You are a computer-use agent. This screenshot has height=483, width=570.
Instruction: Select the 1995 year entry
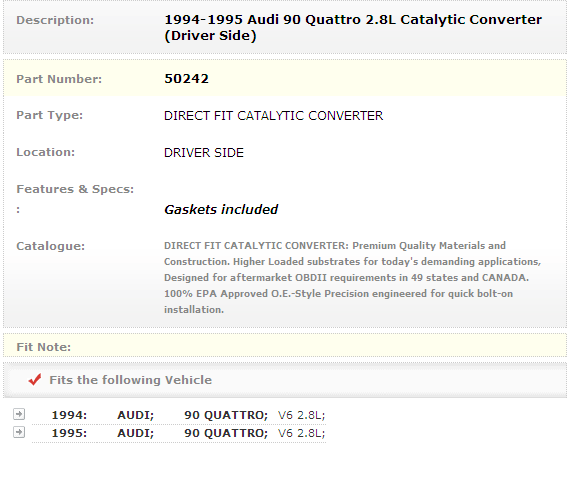point(69,433)
